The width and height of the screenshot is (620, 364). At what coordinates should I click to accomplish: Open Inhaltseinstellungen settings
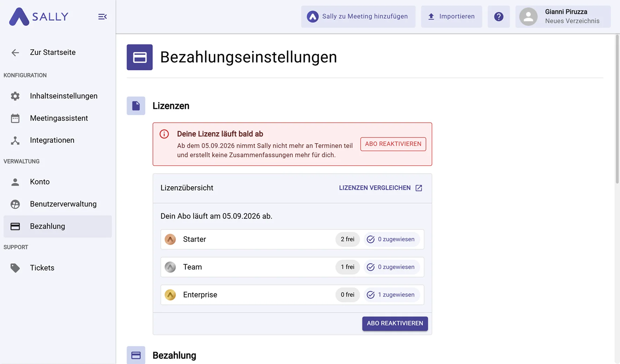point(58,96)
